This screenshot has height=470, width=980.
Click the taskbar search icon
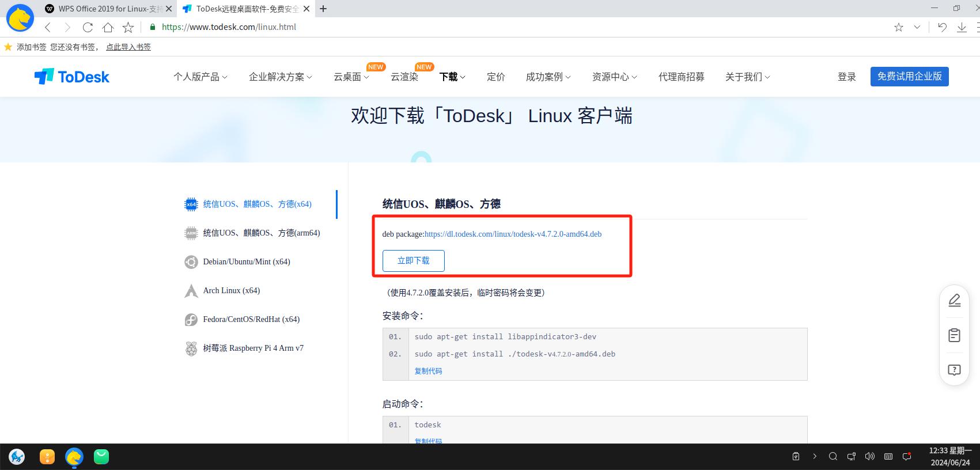click(x=833, y=456)
